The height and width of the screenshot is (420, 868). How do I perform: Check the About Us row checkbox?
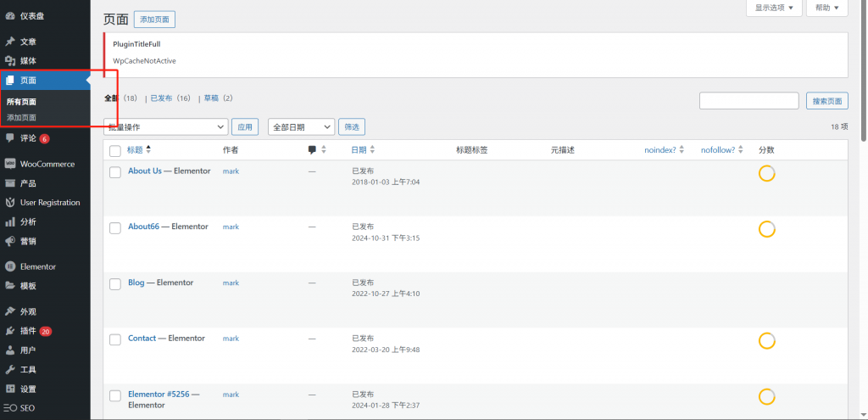click(115, 172)
